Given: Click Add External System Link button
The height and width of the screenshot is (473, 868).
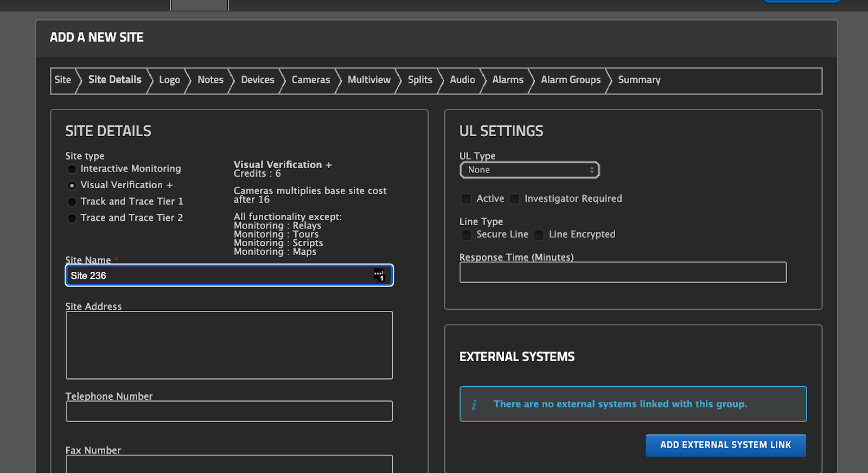Looking at the screenshot, I should [726, 445].
